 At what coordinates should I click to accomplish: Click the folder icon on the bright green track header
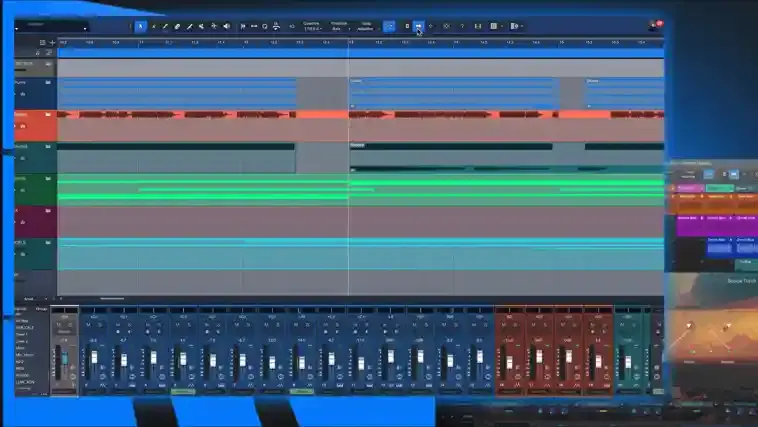tap(48, 178)
